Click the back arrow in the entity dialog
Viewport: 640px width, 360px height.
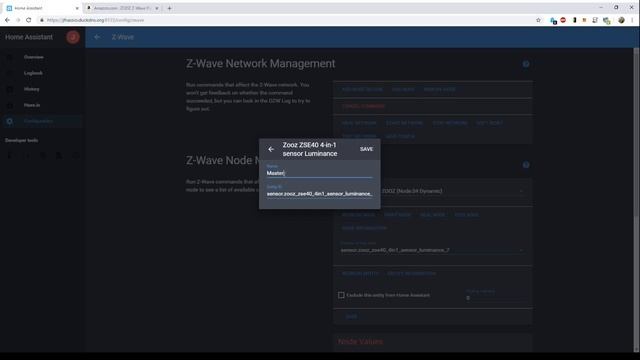[x=271, y=149]
